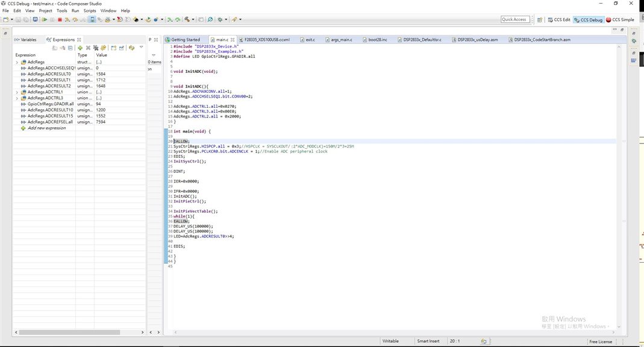Open the DSP2833x_usDelay.asm editor tab
This screenshot has width=644, height=347.
click(475, 40)
